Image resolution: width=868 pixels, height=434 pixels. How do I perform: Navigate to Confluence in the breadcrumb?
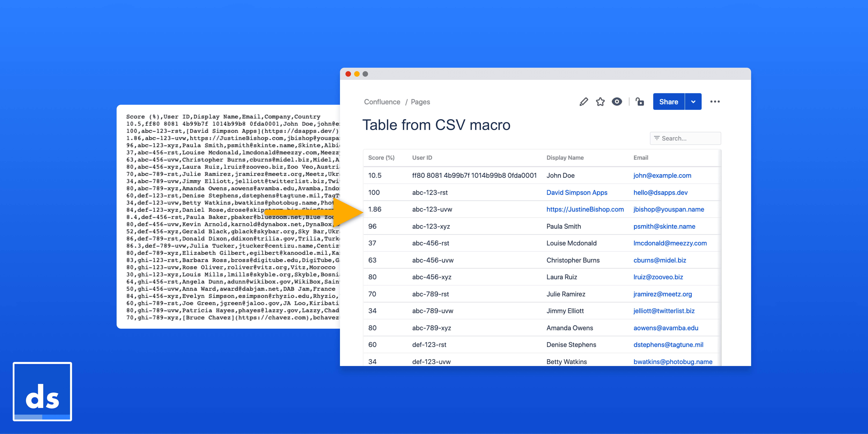click(x=382, y=101)
